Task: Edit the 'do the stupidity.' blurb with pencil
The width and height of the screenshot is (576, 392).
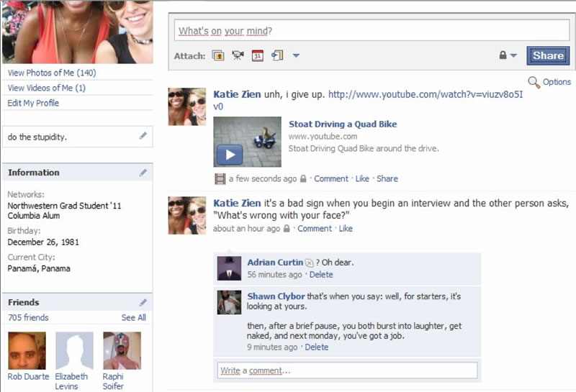Action: coord(143,136)
